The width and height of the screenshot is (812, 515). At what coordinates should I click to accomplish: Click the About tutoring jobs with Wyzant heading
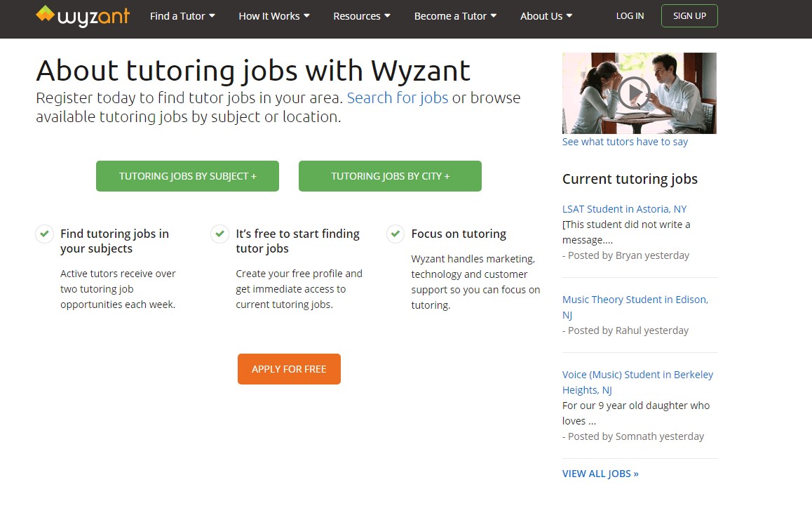tap(253, 70)
